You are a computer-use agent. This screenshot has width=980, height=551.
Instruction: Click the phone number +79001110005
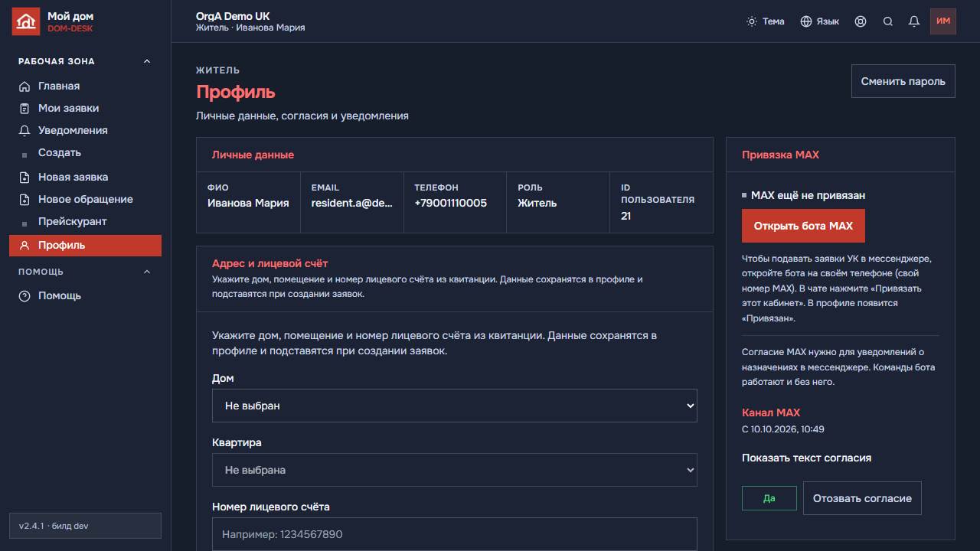tap(450, 204)
